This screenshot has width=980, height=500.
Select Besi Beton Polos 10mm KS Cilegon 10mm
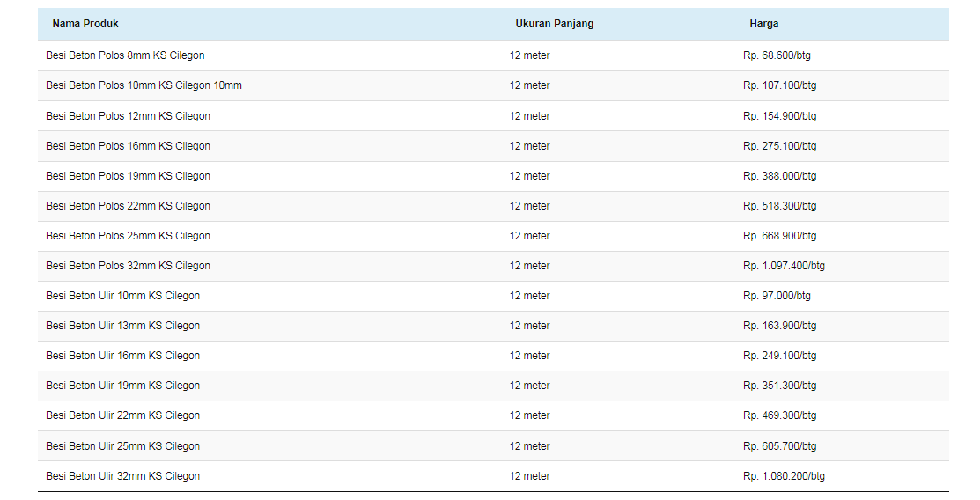[144, 85]
